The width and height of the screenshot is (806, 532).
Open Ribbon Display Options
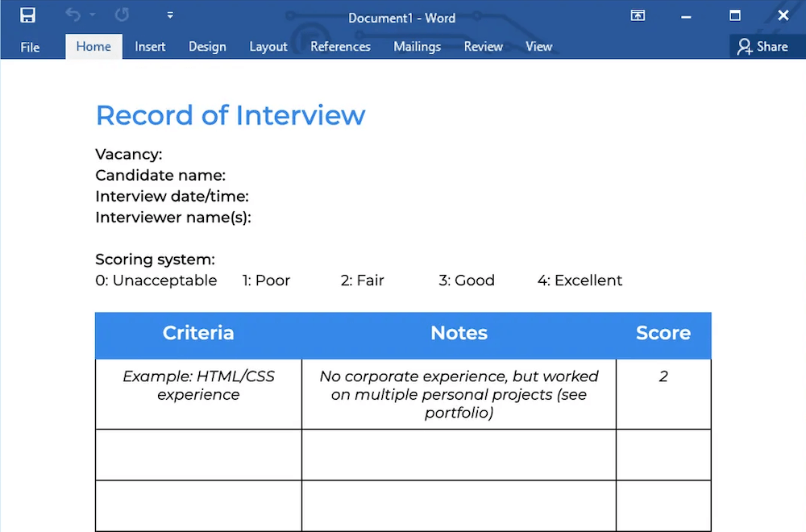coord(638,15)
